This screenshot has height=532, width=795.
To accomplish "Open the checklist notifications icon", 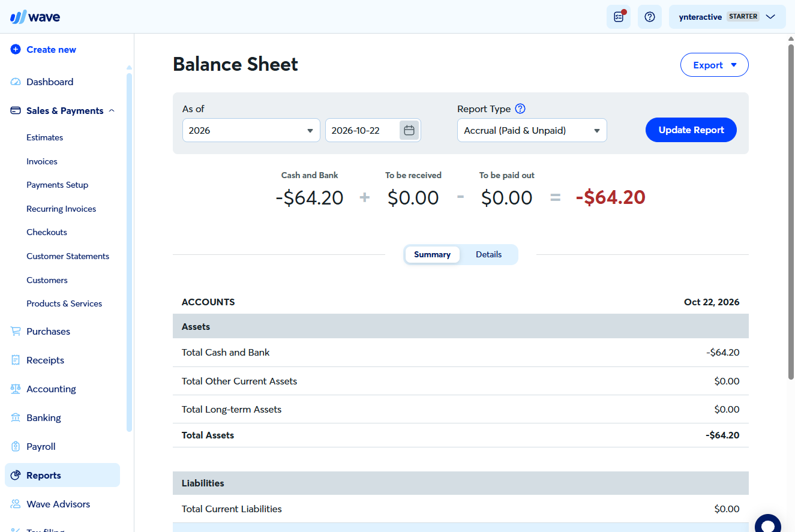I will [619, 17].
